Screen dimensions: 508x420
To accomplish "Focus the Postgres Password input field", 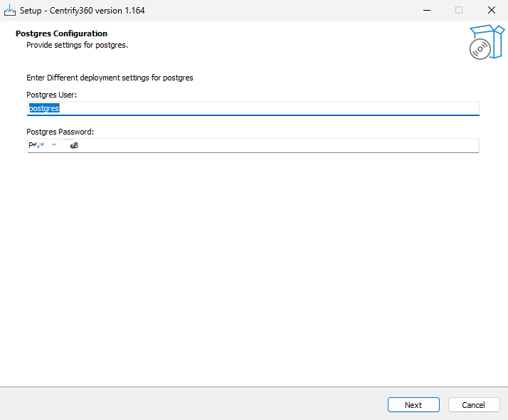I will pyautogui.click(x=253, y=145).
